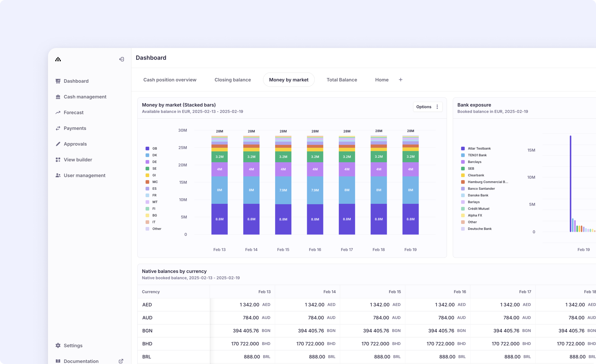Screen dimensions: 596x364
Task: Go to Approvals in the sidebar
Action: (x=75, y=144)
